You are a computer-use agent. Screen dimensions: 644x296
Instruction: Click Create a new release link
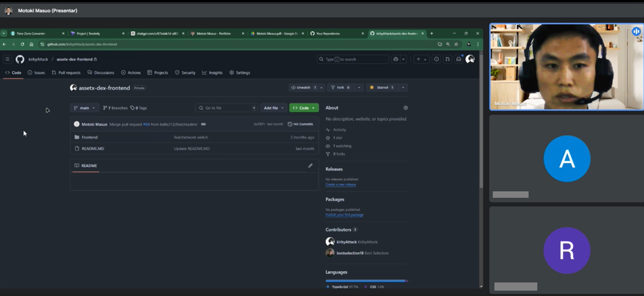(x=341, y=184)
